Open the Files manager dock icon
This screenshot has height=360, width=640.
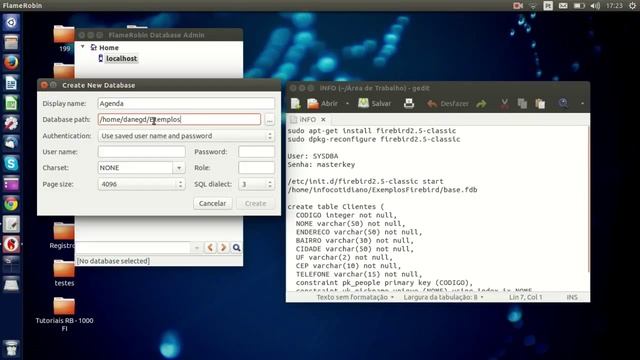(x=11, y=42)
